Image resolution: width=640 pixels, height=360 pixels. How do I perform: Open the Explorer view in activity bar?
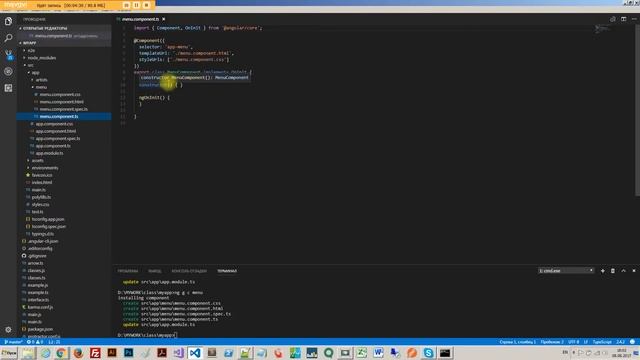tap(8, 21)
